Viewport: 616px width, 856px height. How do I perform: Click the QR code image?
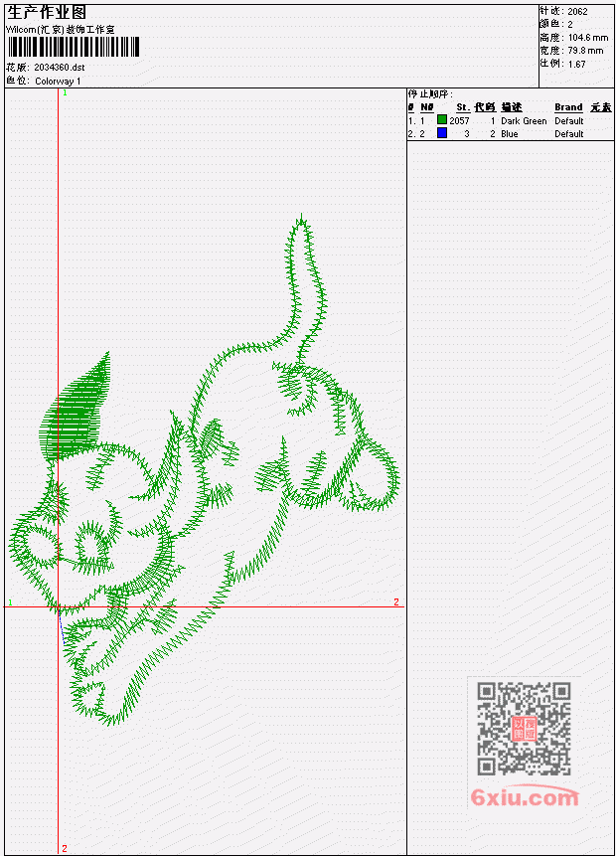524,729
